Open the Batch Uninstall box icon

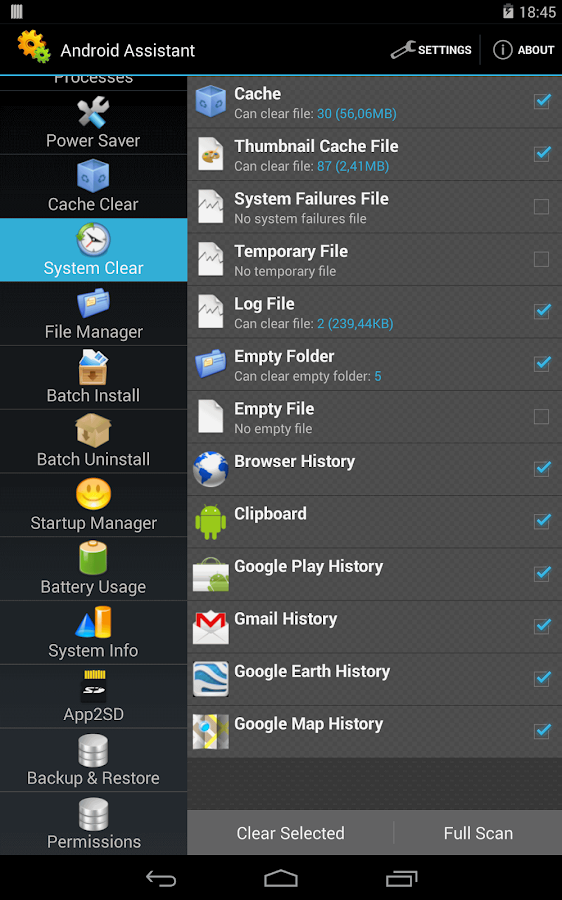(93, 431)
